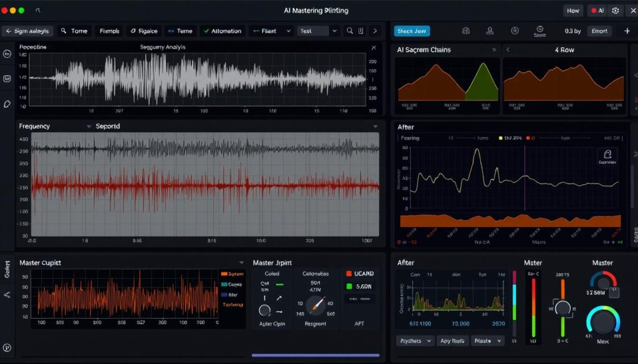Click the Errort button in the top-right
This screenshot has height=364, width=638.
click(599, 30)
